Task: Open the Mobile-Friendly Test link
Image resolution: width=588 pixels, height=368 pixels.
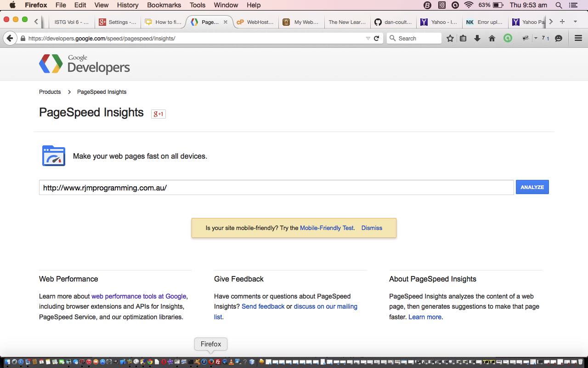Action: point(327,228)
